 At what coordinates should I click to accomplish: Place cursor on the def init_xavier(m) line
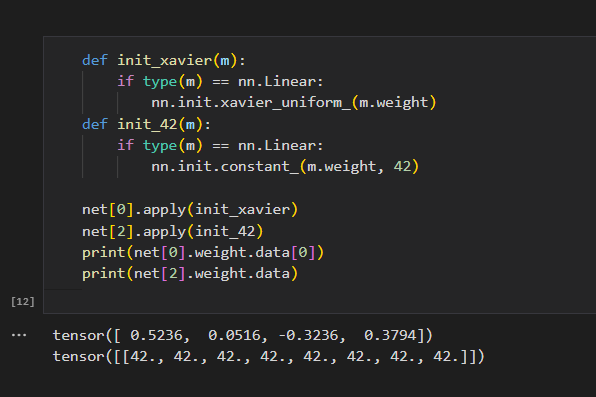(x=164, y=60)
